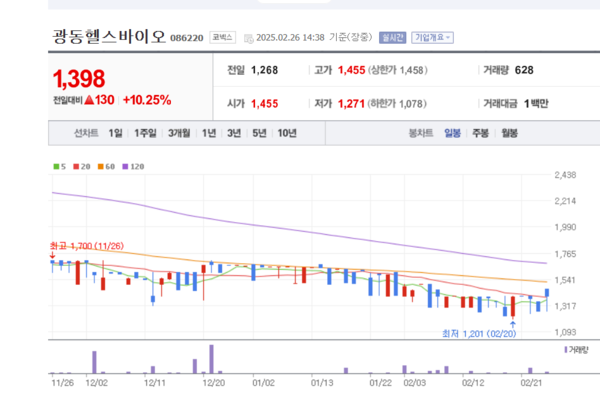Click the purple 120-day average legend swatch

[125, 167]
